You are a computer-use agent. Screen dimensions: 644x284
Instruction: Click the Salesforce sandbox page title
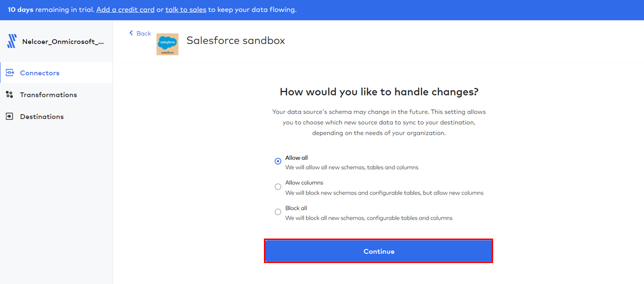[x=235, y=41]
